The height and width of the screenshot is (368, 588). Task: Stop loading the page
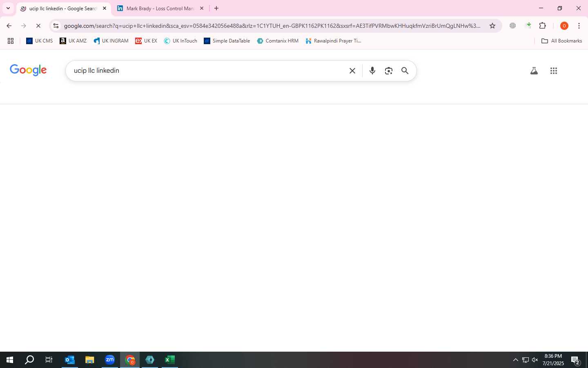38,26
